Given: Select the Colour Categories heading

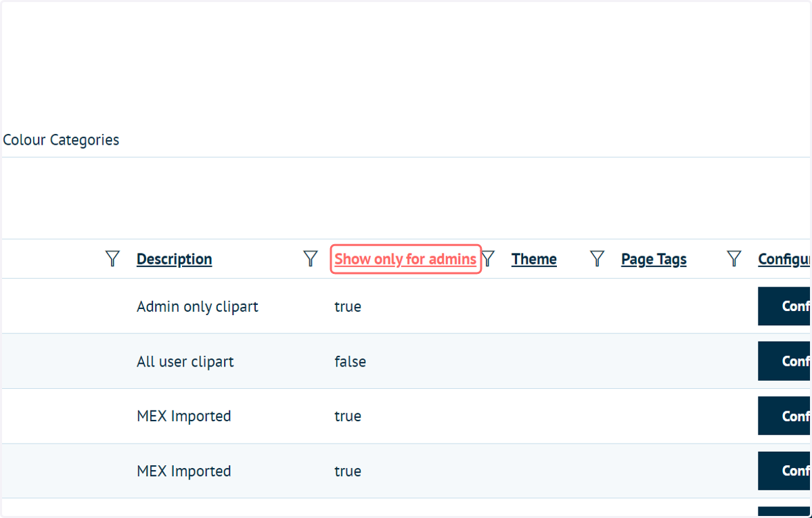Looking at the screenshot, I should pos(61,140).
